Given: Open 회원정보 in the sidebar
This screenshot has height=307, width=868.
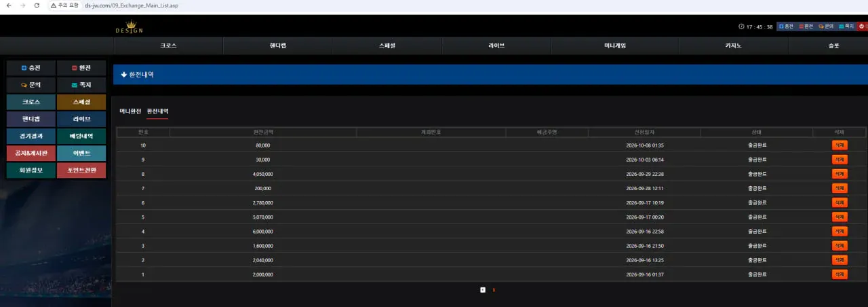Looking at the screenshot, I should pos(31,170).
